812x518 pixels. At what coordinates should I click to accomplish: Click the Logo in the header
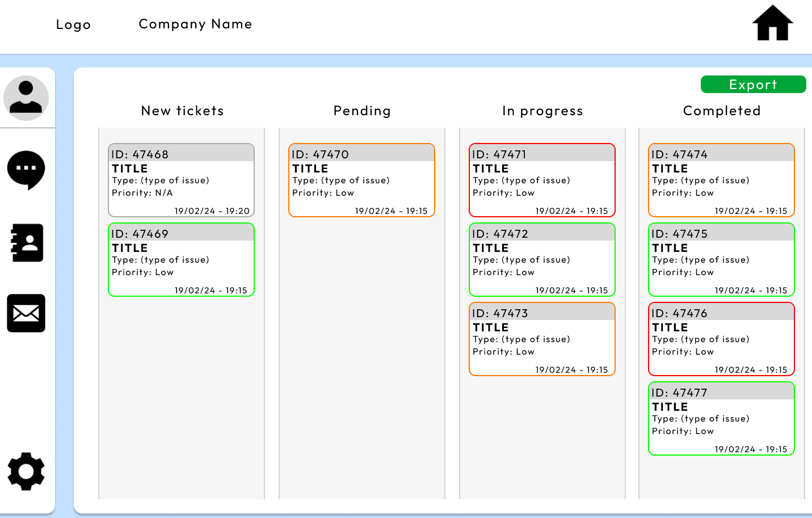73,24
